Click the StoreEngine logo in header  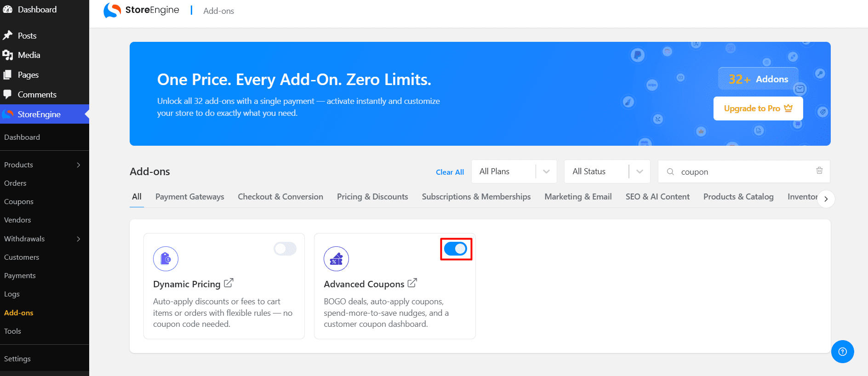141,10
